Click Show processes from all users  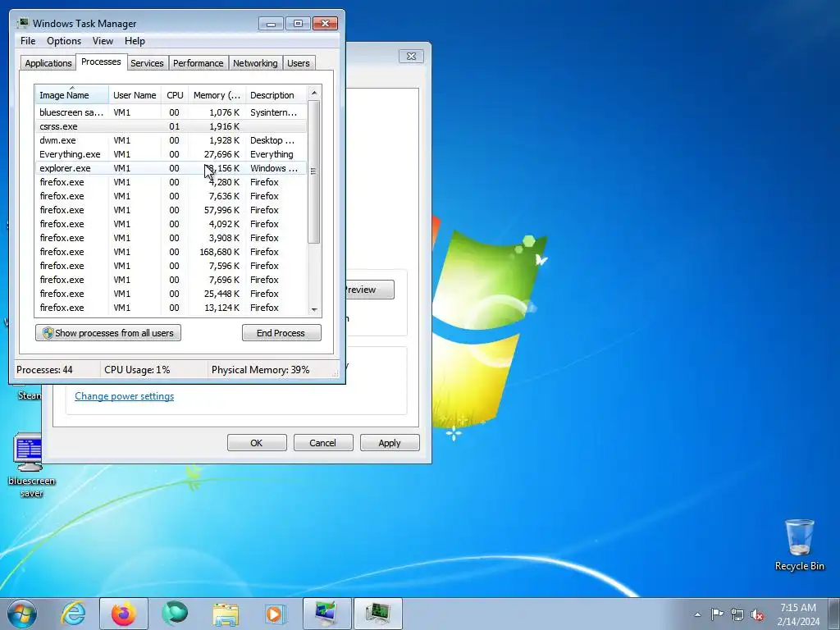[x=108, y=333]
